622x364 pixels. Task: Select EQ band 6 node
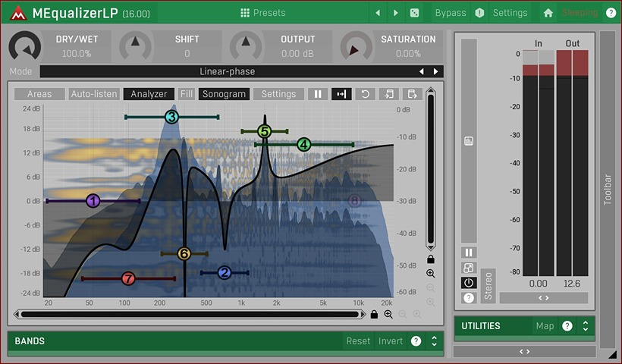[184, 253]
